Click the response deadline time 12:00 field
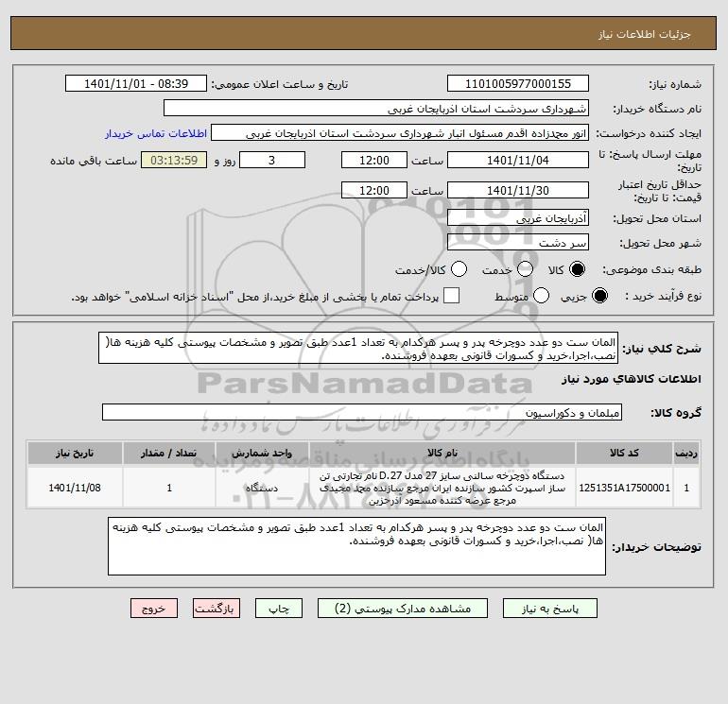 [x=374, y=160]
